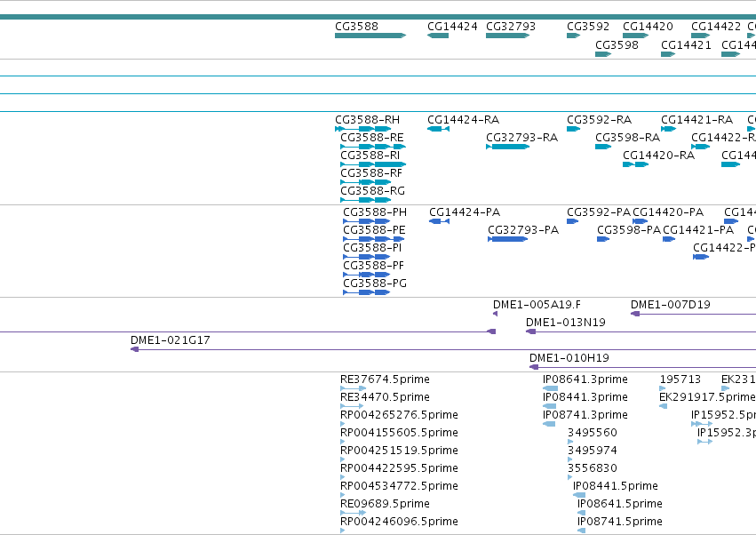756x535 pixels.
Task: Click the CG3588-RG transcript label
Action: [x=373, y=191]
